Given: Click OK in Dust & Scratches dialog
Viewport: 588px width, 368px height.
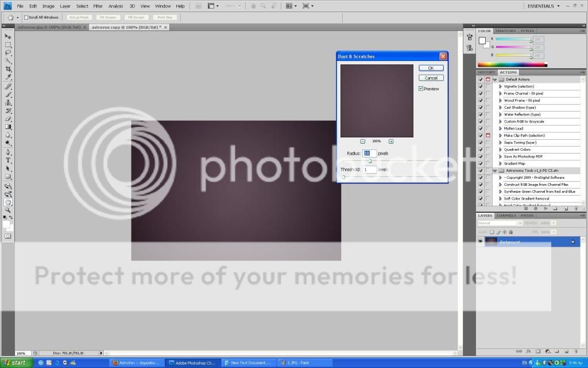Looking at the screenshot, I should [431, 68].
